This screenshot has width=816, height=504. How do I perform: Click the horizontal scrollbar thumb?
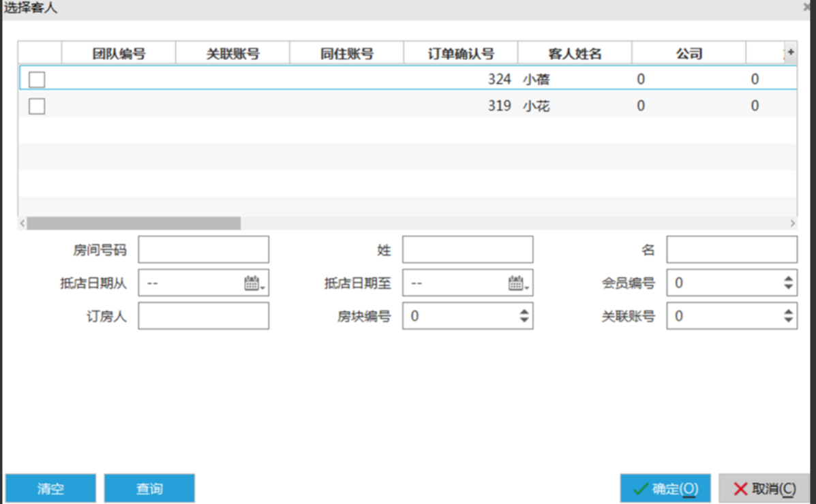click(134, 223)
